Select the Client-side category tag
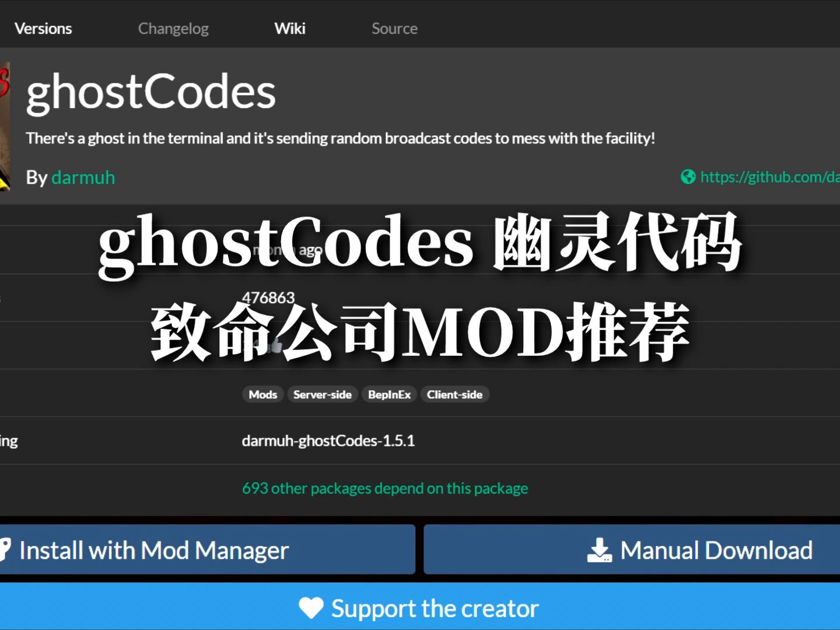Viewport: 840px width, 630px height. coord(454,394)
